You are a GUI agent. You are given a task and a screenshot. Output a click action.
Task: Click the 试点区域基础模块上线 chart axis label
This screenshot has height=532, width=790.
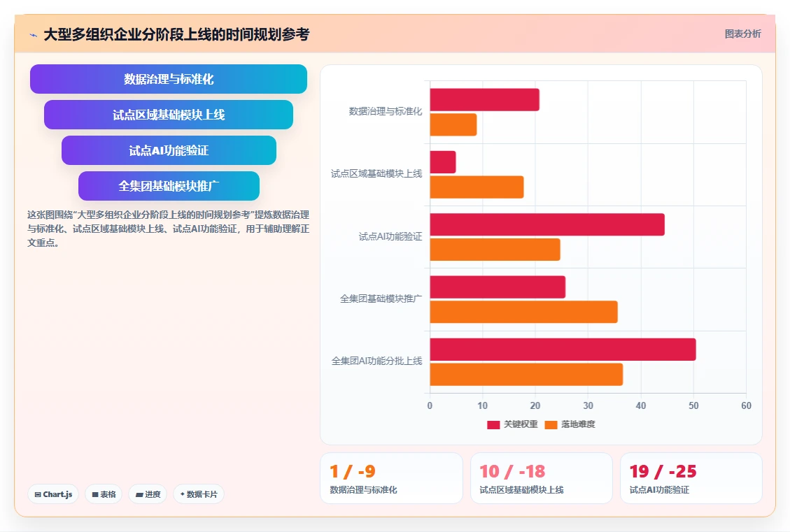pyautogui.click(x=376, y=173)
